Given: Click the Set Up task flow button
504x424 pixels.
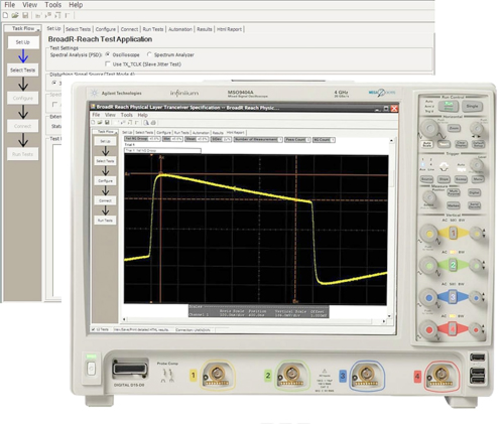Looking at the screenshot, I should pos(23,42).
